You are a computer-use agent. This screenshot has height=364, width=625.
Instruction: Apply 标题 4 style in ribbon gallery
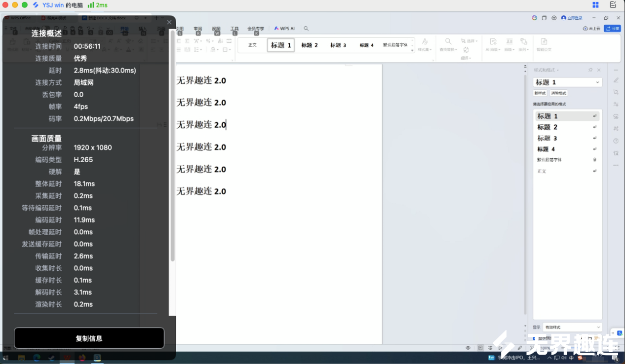(366, 45)
